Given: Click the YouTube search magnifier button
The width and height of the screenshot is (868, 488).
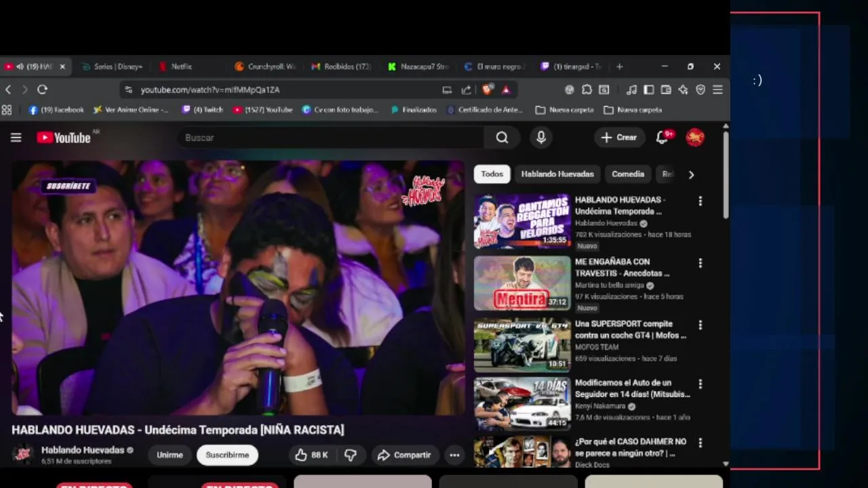Looking at the screenshot, I should click(502, 138).
